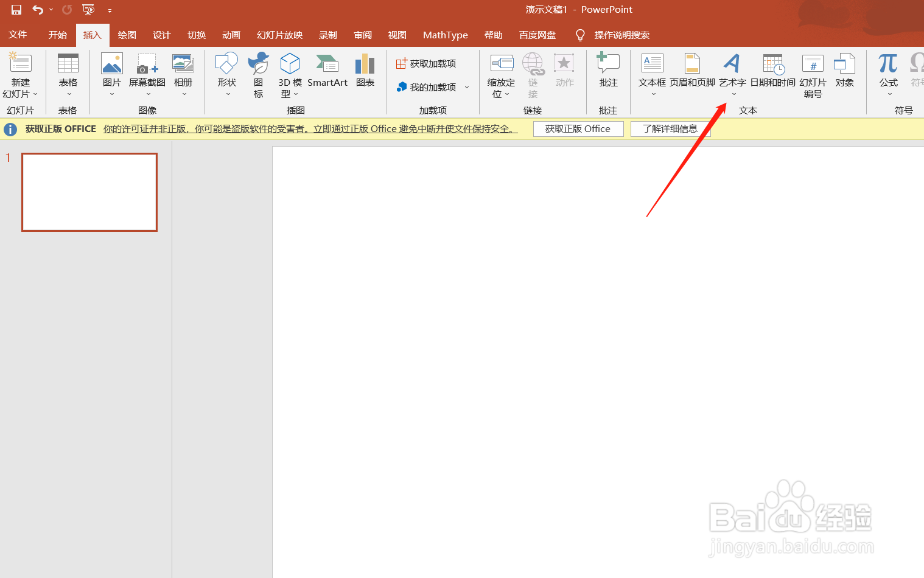Click the license warning link text
This screenshot has width=924, height=578.
point(310,129)
